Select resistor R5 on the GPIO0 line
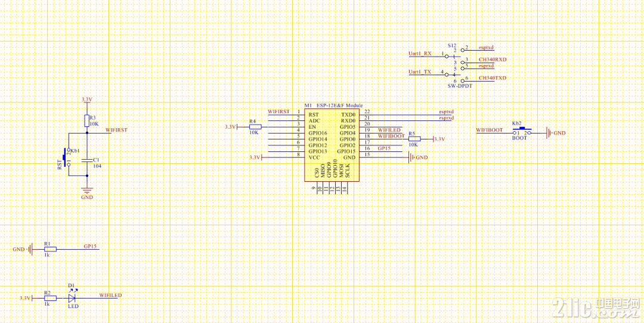644x323 pixels. [x=414, y=139]
